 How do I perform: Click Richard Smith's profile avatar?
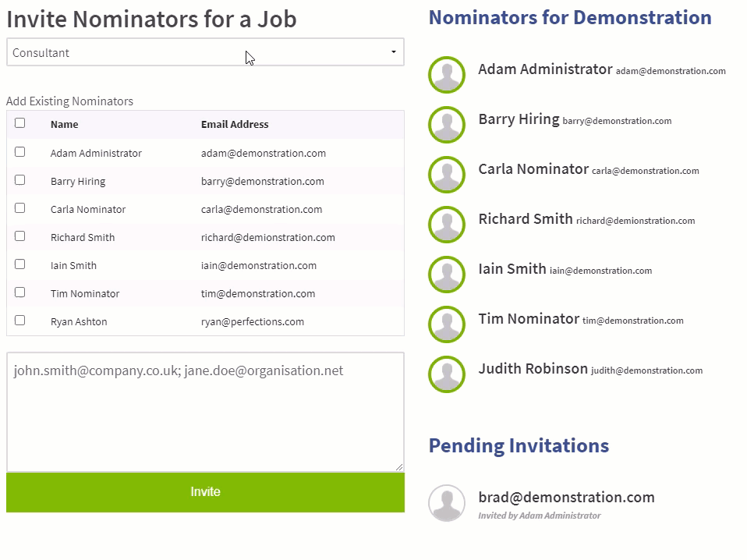[447, 225]
